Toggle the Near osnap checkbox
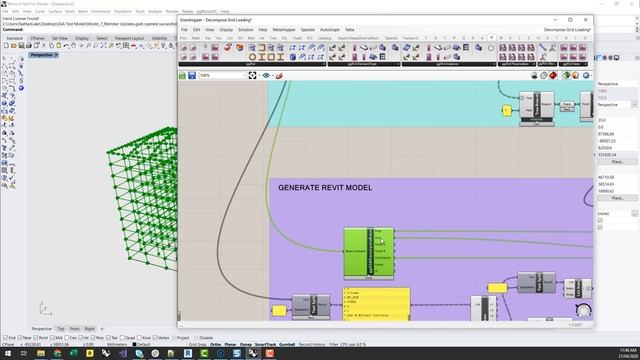The image size is (640, 360). (x=20, y=338)
